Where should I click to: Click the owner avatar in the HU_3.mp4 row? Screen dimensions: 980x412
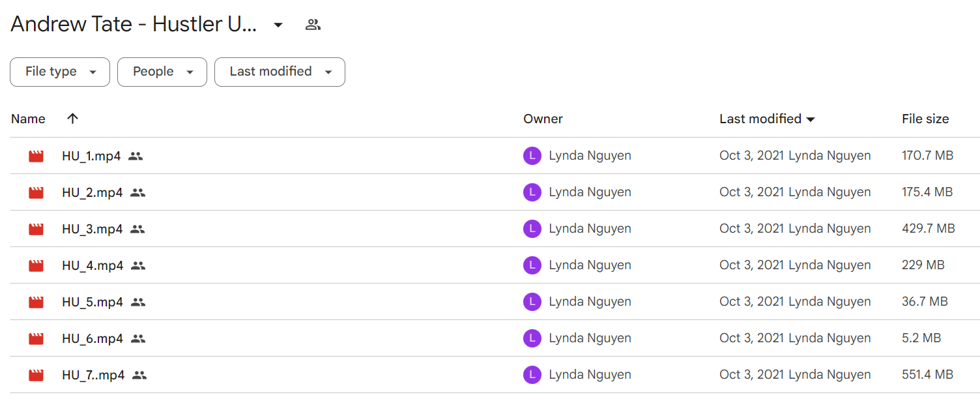532,229
